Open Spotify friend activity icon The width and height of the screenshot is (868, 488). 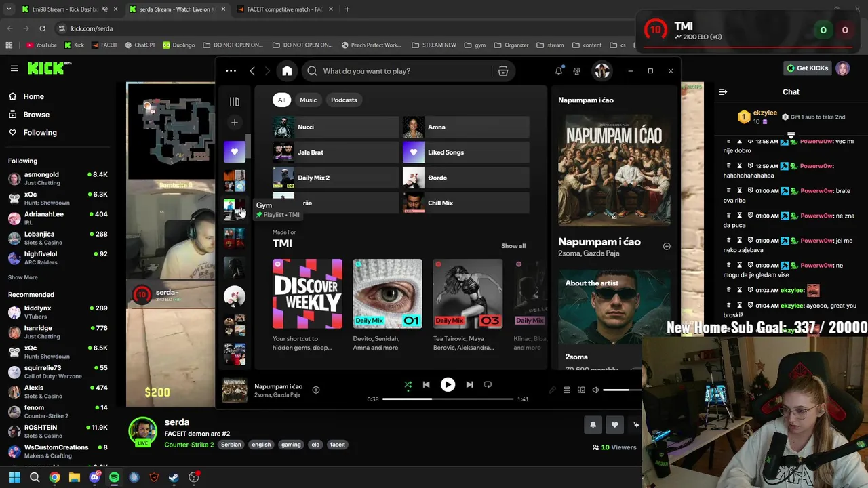tap(576, 71)
